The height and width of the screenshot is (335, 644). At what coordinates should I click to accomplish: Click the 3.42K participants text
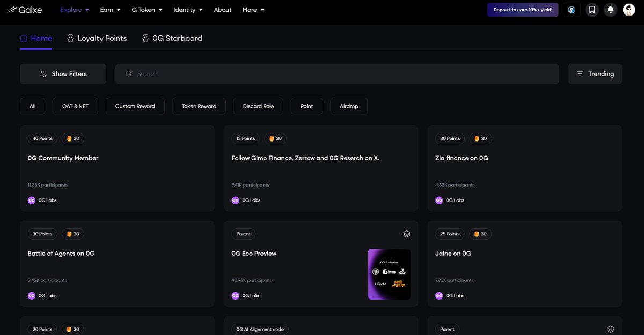pos(47,280)
